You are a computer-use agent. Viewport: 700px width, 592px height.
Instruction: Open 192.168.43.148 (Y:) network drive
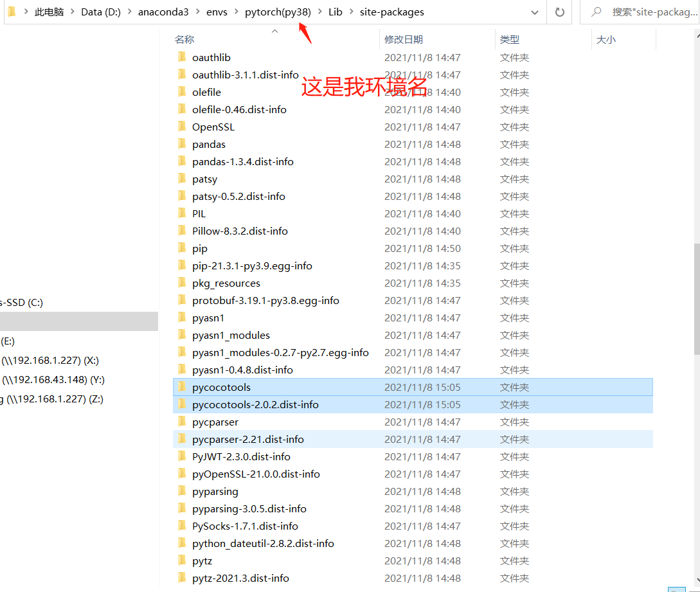tap(53, 380)
